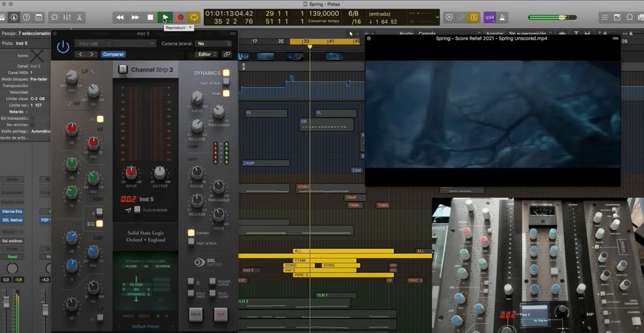Click the compressor RATIO knob

196,98
